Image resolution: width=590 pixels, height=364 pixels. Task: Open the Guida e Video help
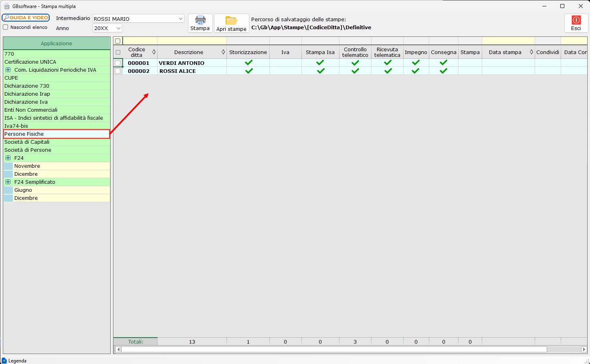click(x=26, y=18)
